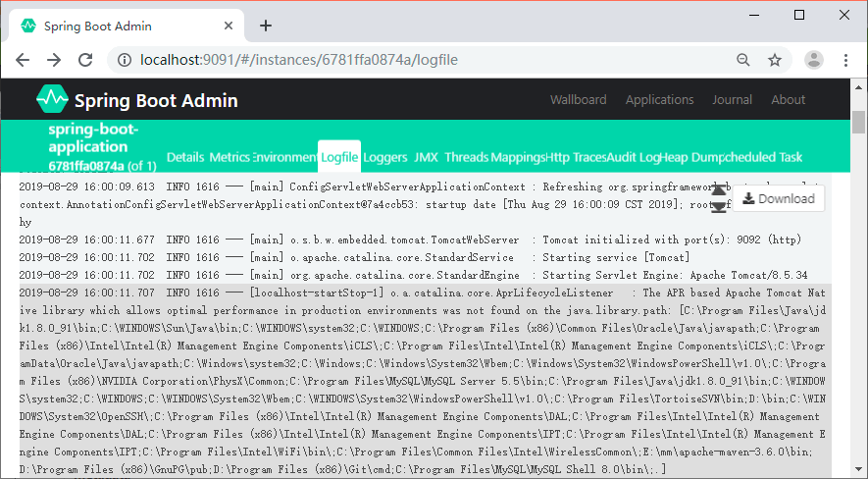Click the Refreshing ConfigServletWebServerApplicationContext log line
This screenshot has height=479, width=868.
coord(425,204)
